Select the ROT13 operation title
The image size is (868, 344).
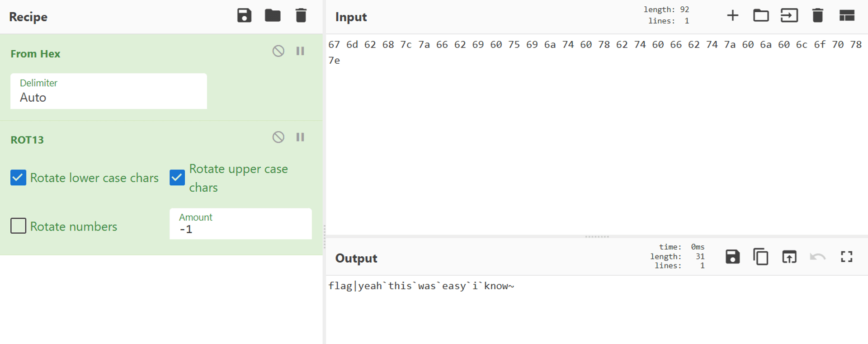27,140
